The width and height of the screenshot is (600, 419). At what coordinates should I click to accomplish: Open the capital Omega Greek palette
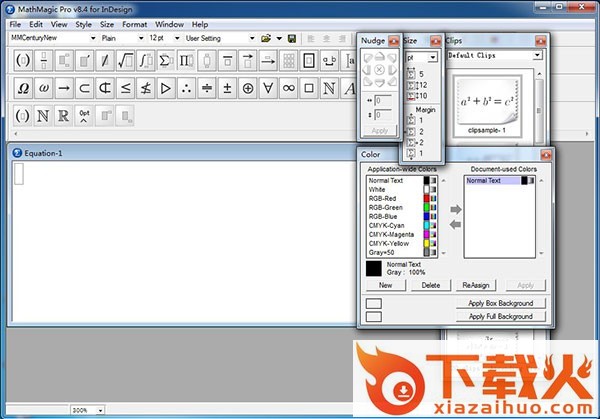[23, 88]
